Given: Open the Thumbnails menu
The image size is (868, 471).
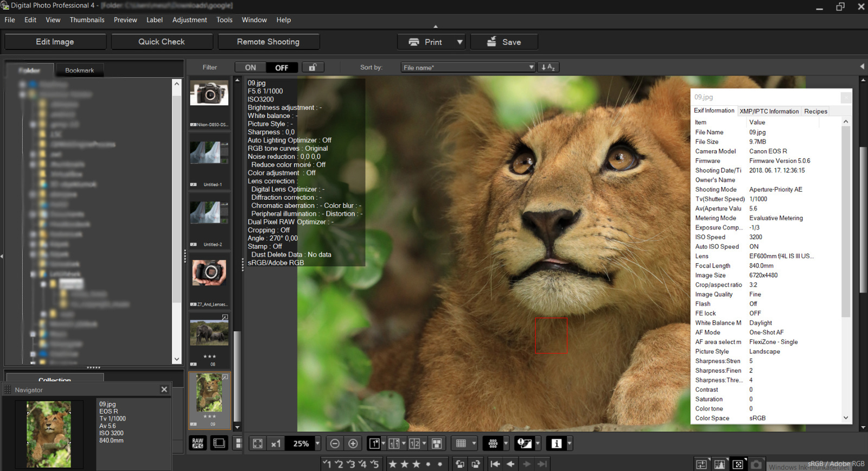Looking at the screenshot, I should pos(87,20).
